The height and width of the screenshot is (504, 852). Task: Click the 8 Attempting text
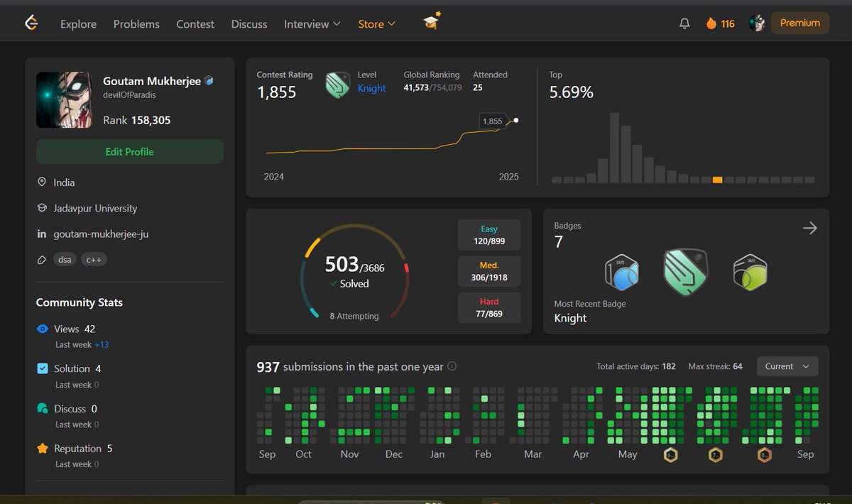click(x=354, y=316)
